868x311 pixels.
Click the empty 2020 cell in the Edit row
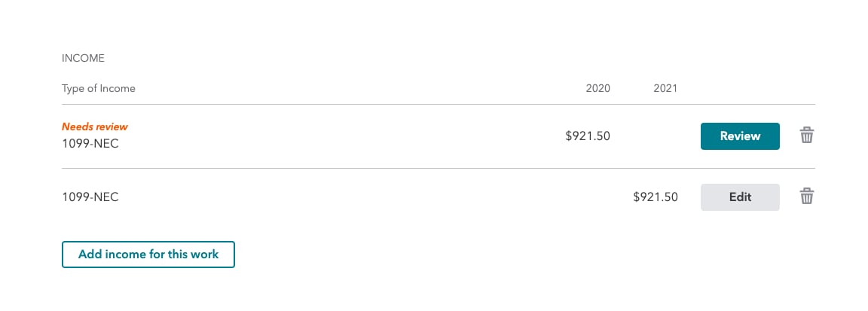588,197
